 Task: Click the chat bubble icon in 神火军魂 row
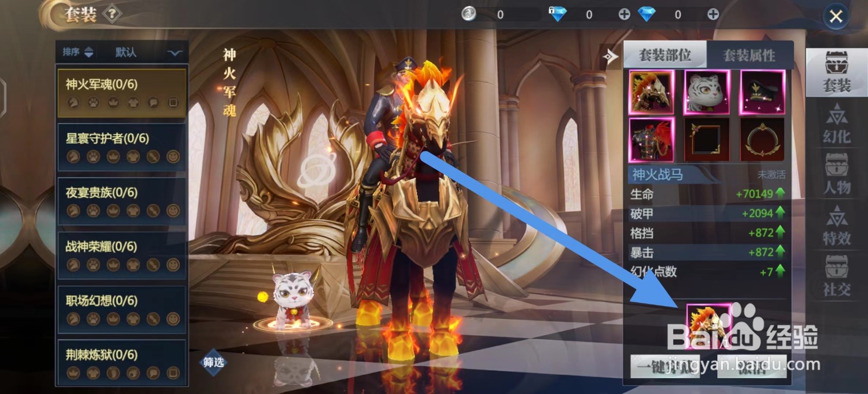point(153,102)
